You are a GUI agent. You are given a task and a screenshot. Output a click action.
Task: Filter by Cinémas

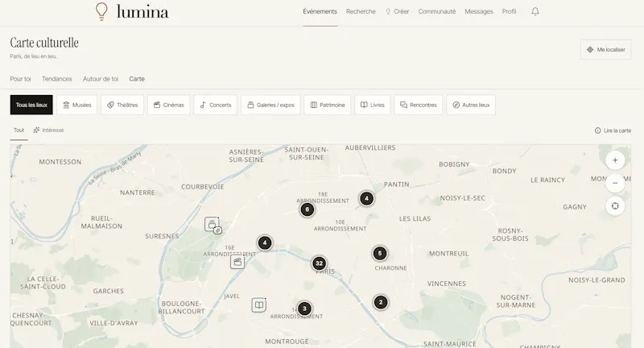coord(169,105)
